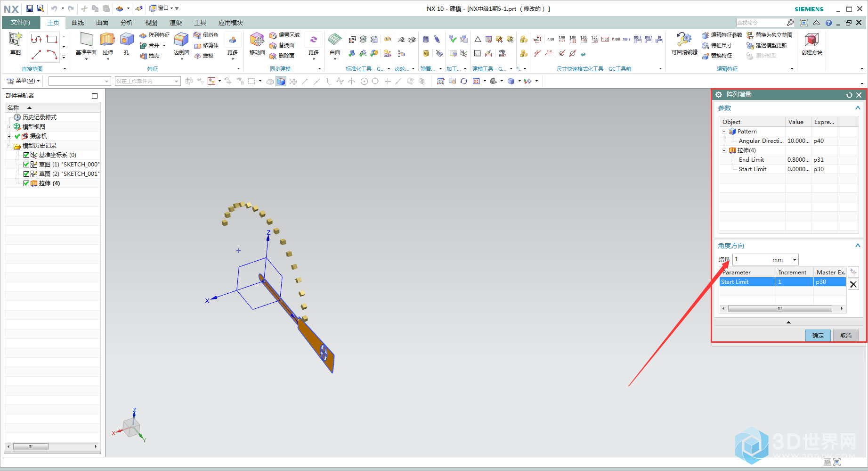The height and width of the screenshot is (471, 868).
Task: Open the 应用模块 tab
Action: click(x=231, y=23)
